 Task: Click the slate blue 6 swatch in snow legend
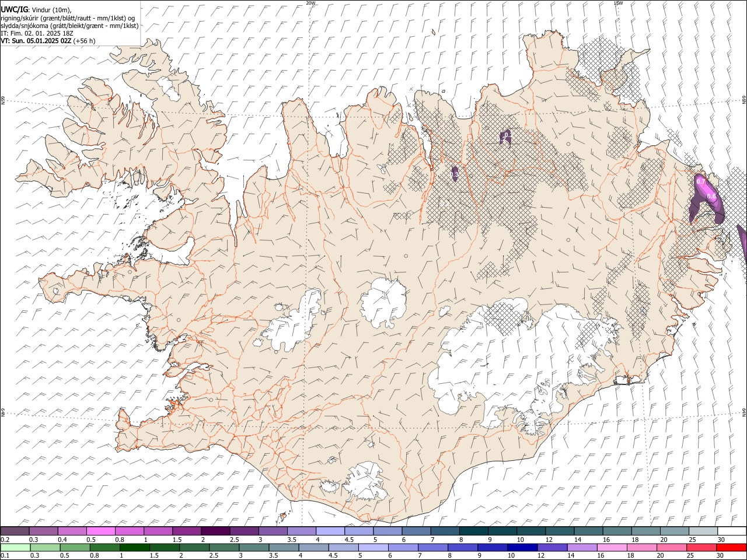[x=417, y=531]
